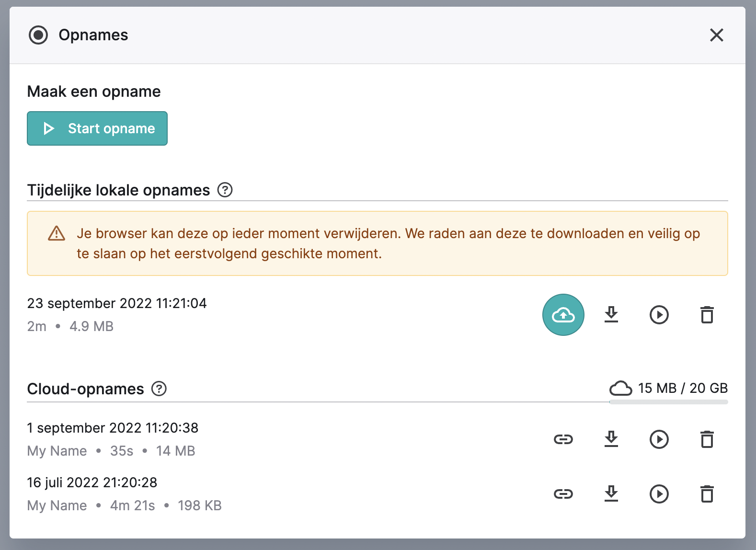Click the Tijdelijke lokale opnames heading
The image size is (756, 550).
pos(118,190)
